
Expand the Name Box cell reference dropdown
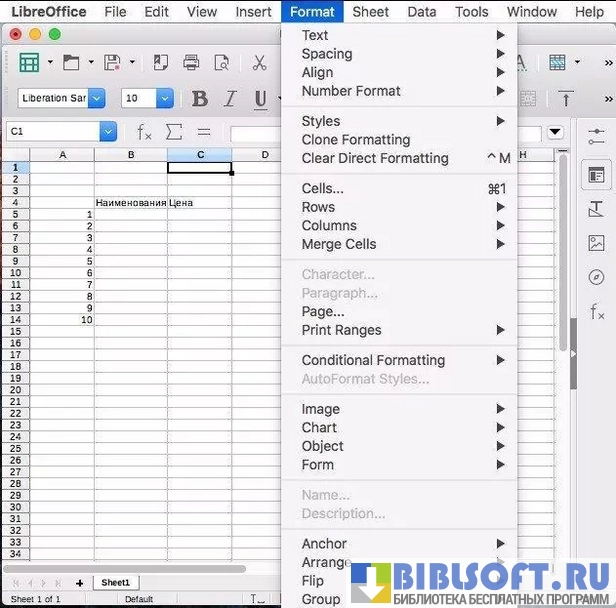108,132
